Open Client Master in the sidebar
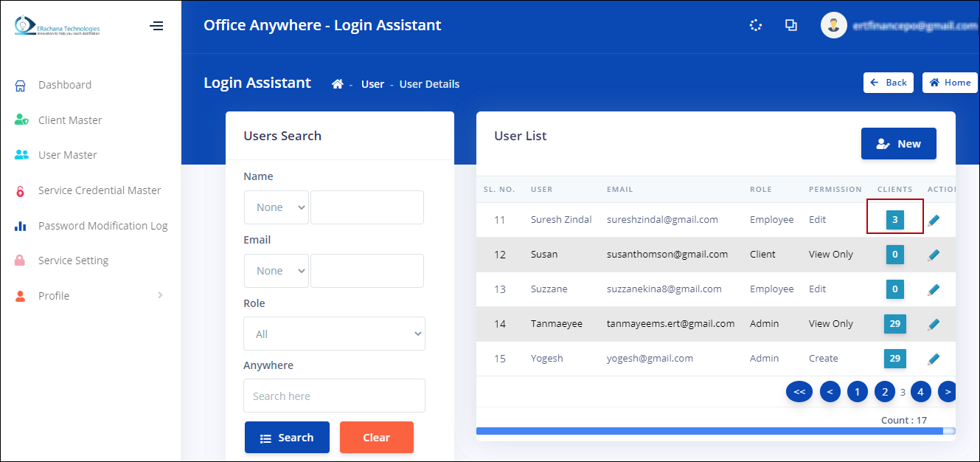The image size is (980, 462). (x=70, y=120)
